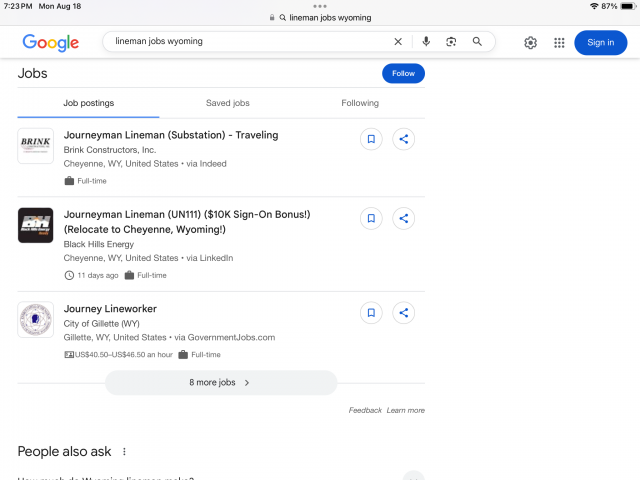Click the Follow button
This screenshot has height=480, width=640.
[x=403, y=73]
